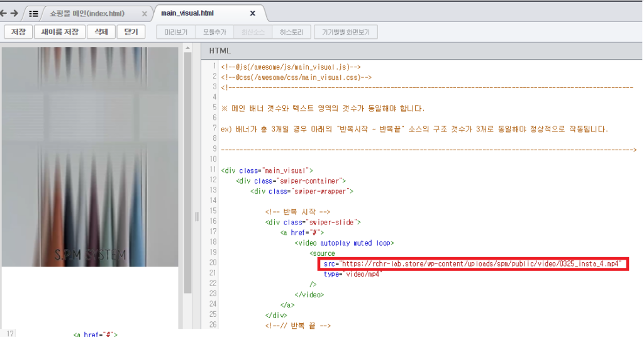644x337 pixels.
Task: Click the splitter handle between panes
Action: click(197, 217)
